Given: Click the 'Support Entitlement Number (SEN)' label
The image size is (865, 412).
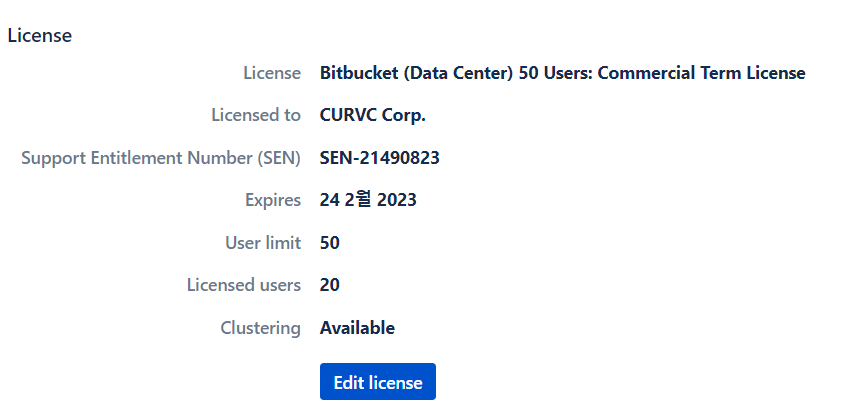Looking at the screenshot, I should click(161, 158).
